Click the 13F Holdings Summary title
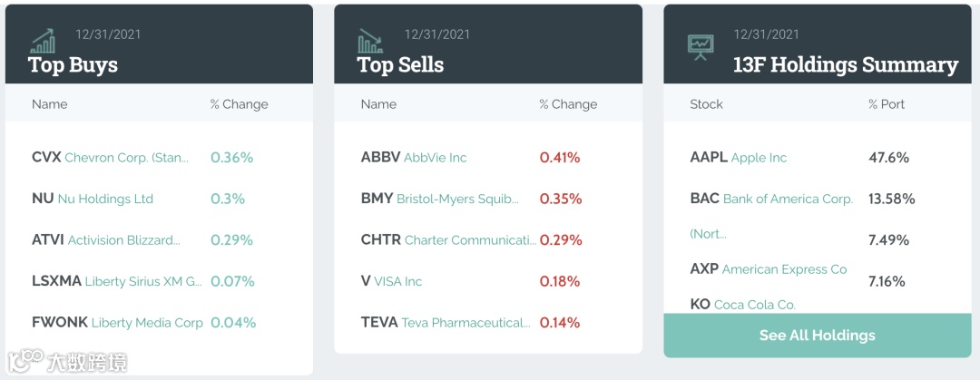The width and height of the screenshot is (980, 380). click(x=845, y=65)
